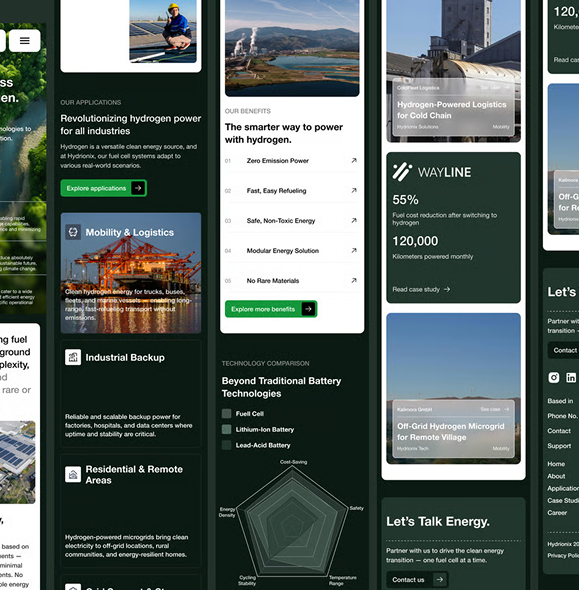The height and width of the screenshot is (590, 579).
Task: Open the hamburger menu icon
Action: coord(24,41)
